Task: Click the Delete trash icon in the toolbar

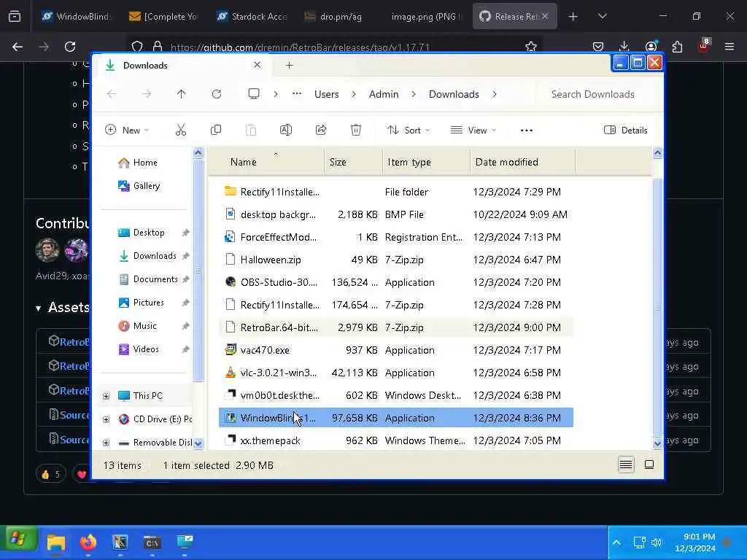Action: point(356,130)
